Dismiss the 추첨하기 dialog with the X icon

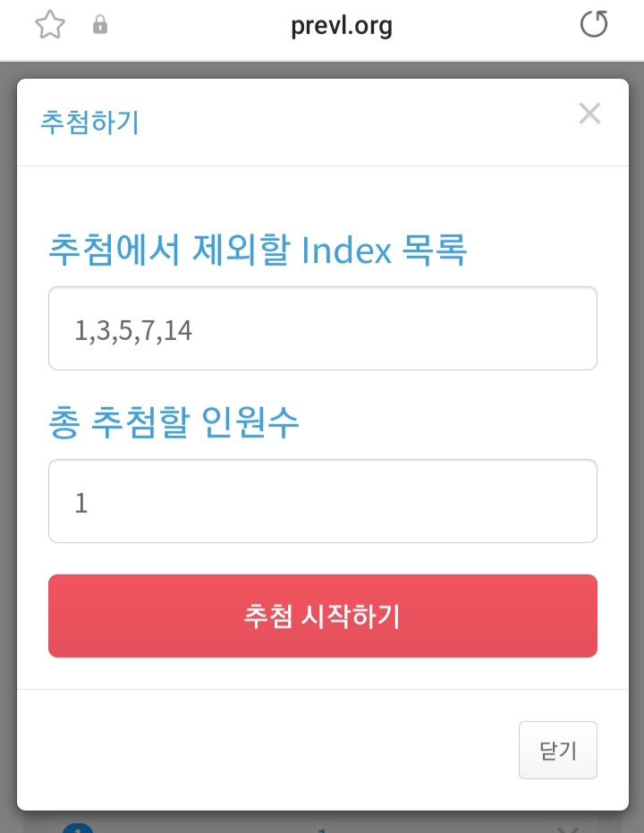589,113
